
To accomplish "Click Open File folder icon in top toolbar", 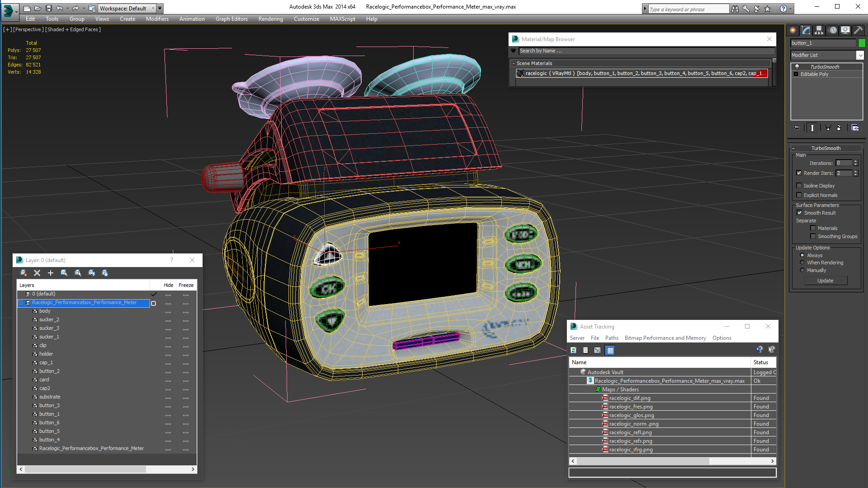I will (38, 8).
